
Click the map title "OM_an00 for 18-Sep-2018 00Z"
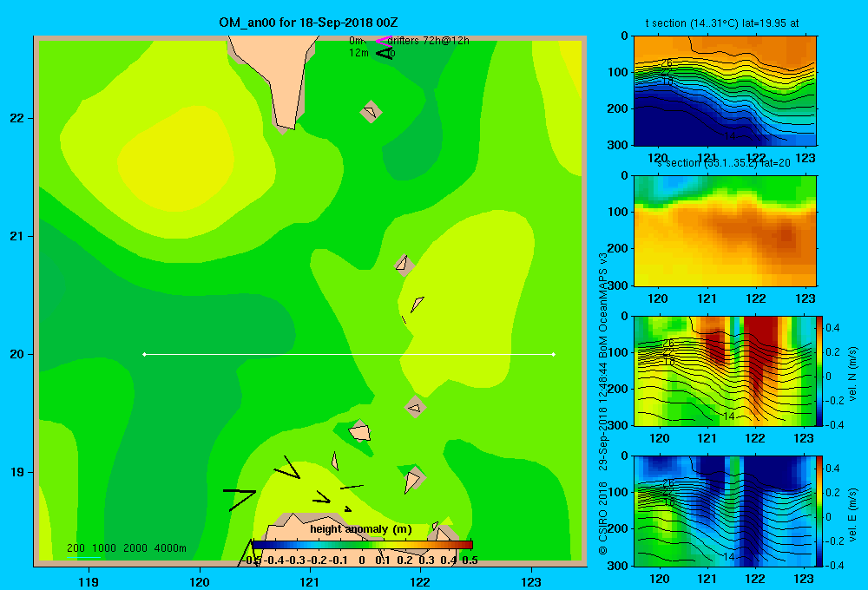pyautogui.click(x=308, y=23)
